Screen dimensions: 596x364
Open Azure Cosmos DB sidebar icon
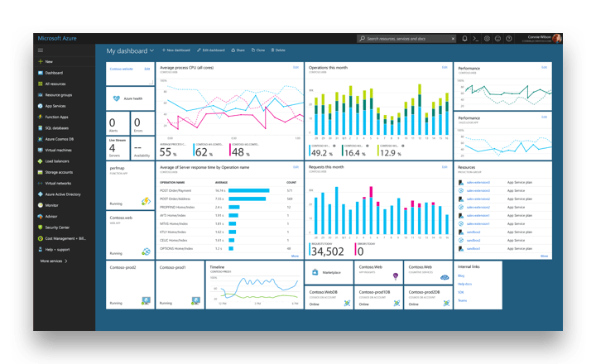(x=41, y=139)
